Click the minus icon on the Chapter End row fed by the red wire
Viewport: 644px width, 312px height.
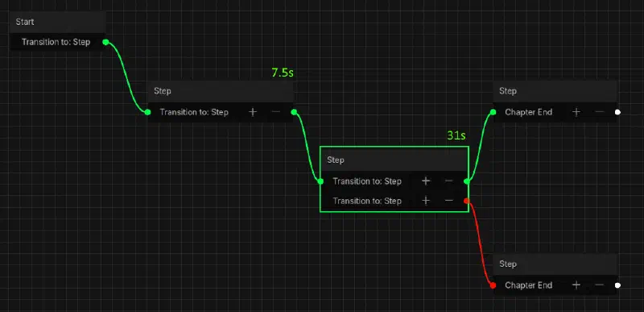click(x=600, y=285)
